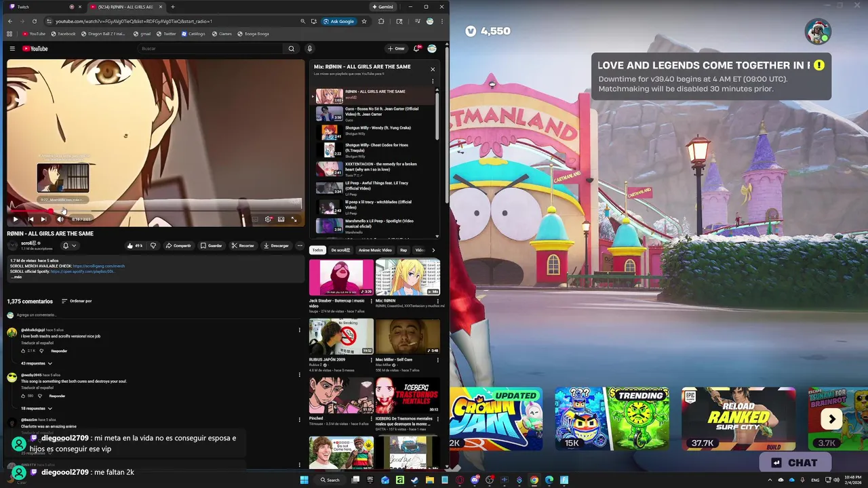Viewport: 868px width, 488px height.
Task: Click the Ask Google button
Action: coord(339,21)
